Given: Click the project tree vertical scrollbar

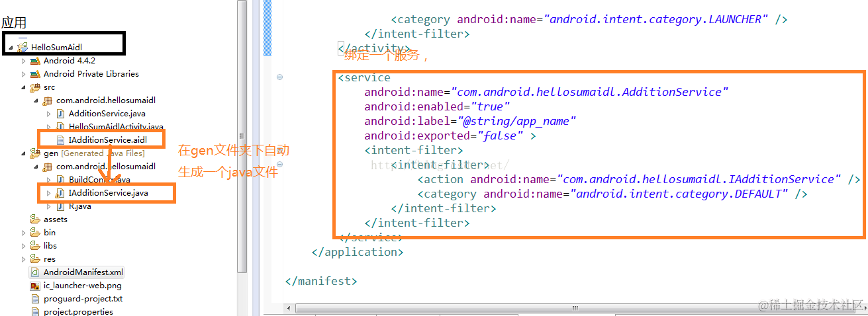Looking at the screenshot, I should point(242,136).
